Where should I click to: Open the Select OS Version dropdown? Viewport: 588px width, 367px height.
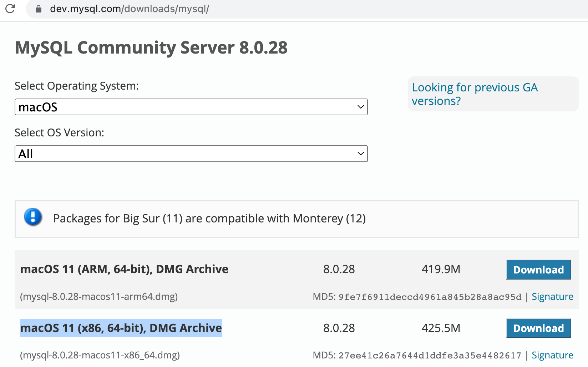(191, 154)
